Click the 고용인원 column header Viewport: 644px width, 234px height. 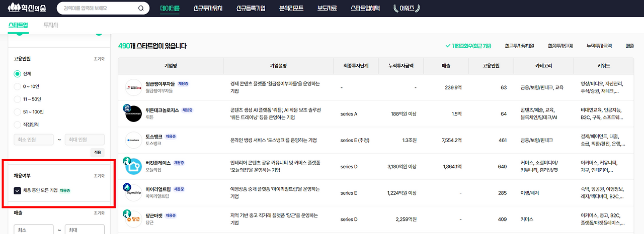coord(491,65)
